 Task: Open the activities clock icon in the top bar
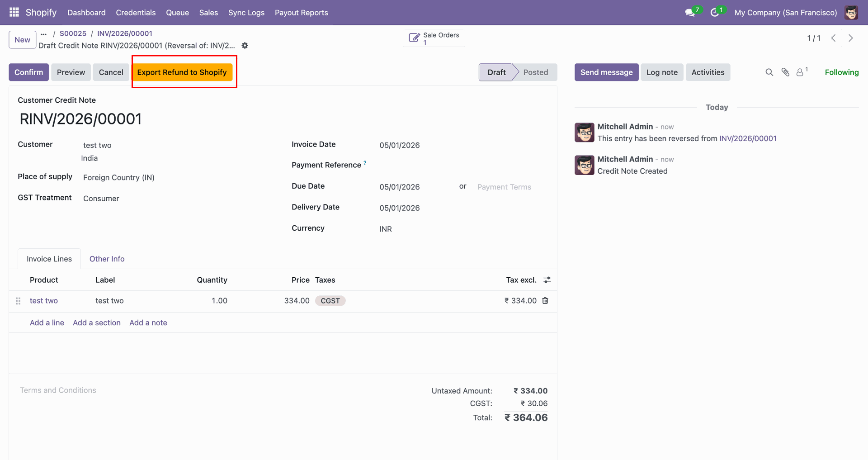[x=715, y=13]
